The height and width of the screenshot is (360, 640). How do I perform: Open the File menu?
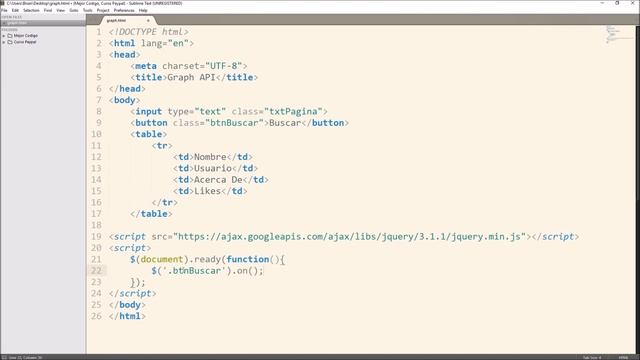click(x=4, y=10)
